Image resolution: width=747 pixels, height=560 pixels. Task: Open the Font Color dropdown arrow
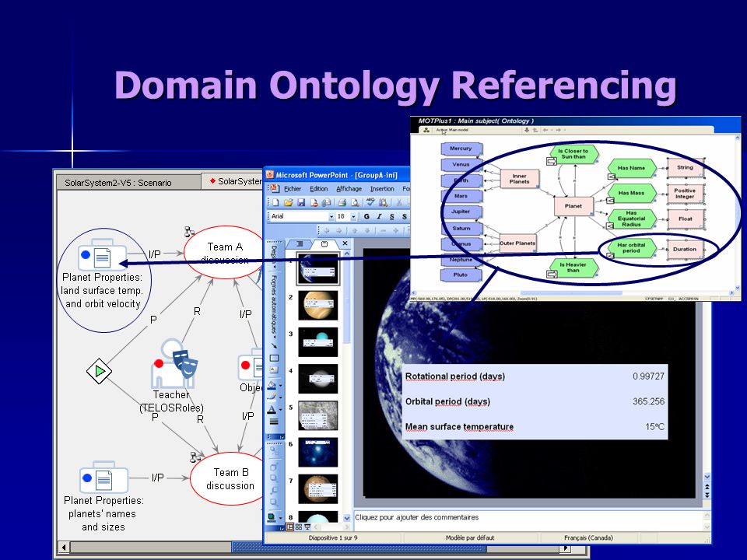coord(281,410)
